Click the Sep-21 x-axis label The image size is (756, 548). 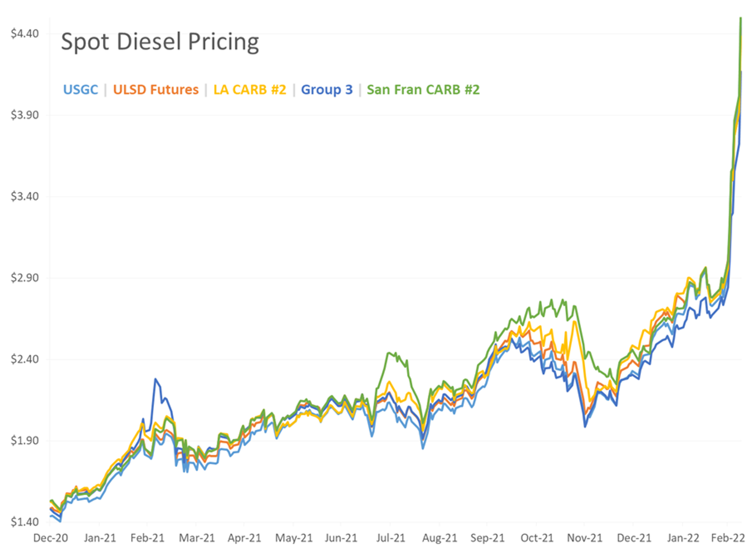(x=488, y=538)
